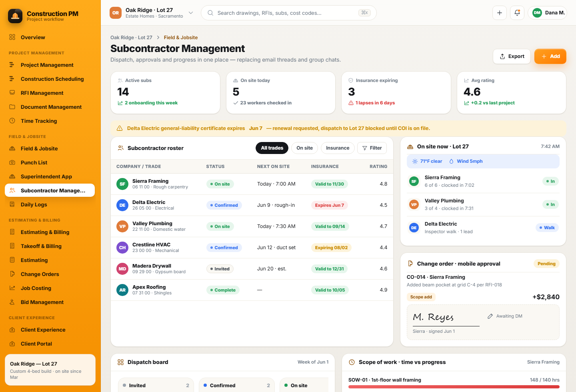Click the Superintendent App helmet icon
This screenshot has width=576, height=392.
[12, 176]
